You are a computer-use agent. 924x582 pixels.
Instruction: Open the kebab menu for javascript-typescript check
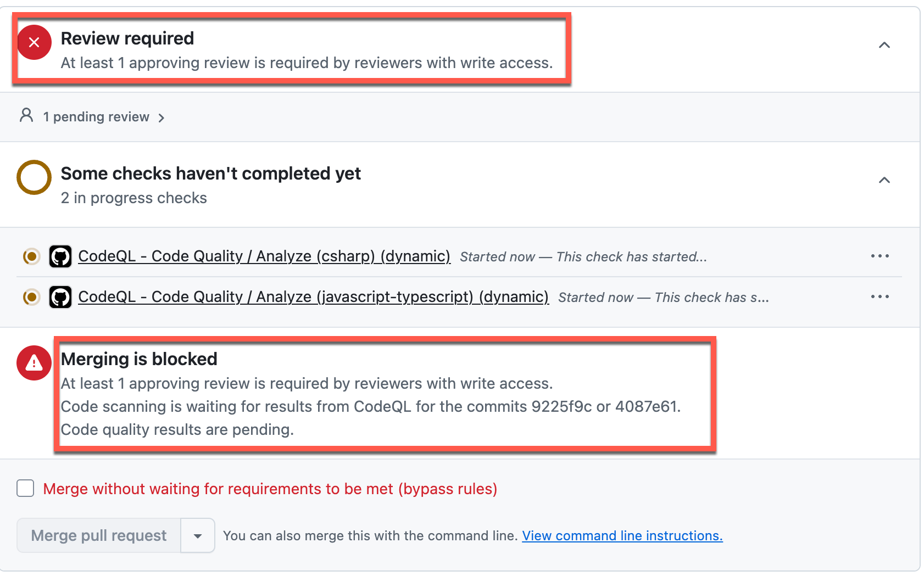(x=880, y=297)
